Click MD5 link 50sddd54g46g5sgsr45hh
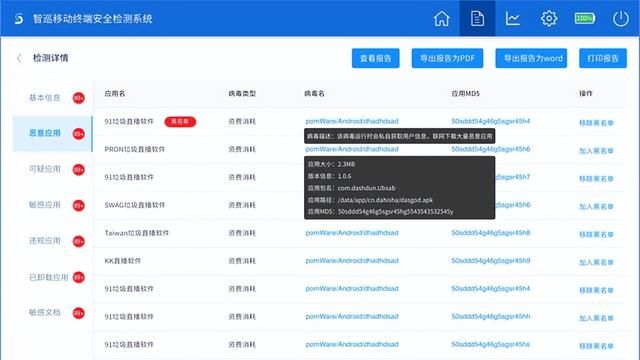This screenshot has height=360, width=640. 491,317
